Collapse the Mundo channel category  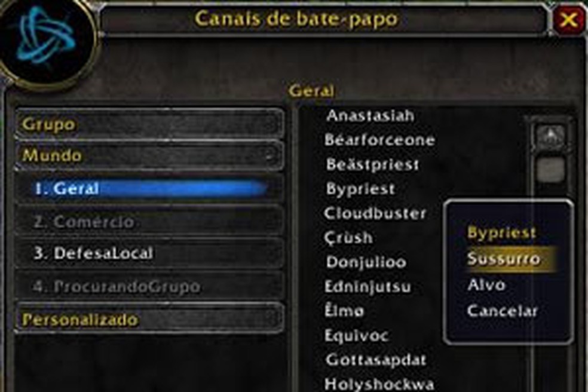click(149, 155)
